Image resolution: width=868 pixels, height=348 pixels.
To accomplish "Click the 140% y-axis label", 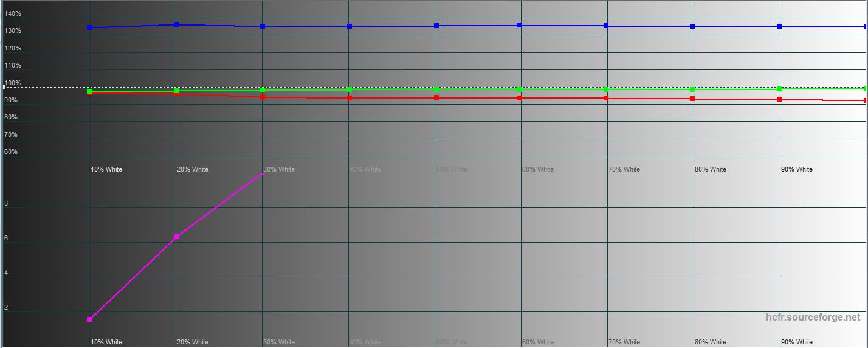I will coord(13,13).
